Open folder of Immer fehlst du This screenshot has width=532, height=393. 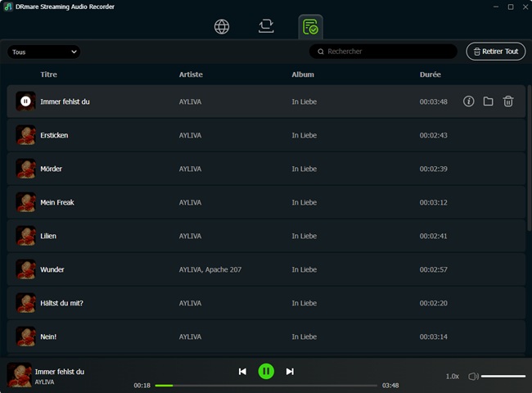[x=489, y=102]
